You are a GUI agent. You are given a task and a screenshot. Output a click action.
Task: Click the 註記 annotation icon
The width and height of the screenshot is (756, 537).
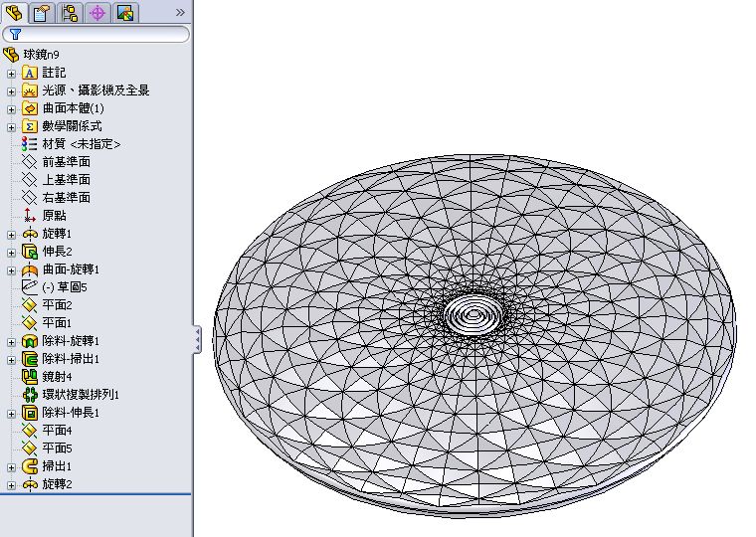pos(30,73)
